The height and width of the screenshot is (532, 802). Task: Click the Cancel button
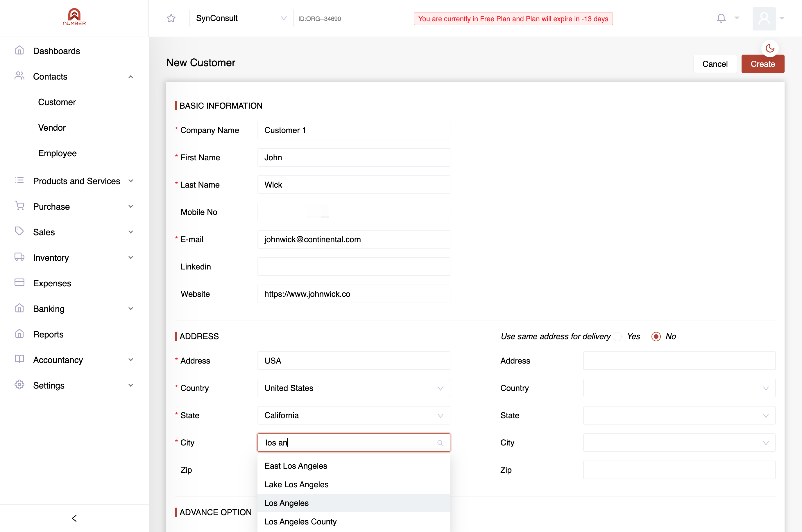(715, 64)
